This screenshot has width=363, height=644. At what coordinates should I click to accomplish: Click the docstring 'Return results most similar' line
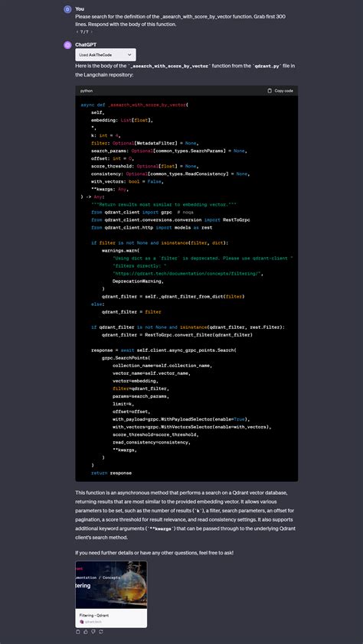click(x=164, y=204)
